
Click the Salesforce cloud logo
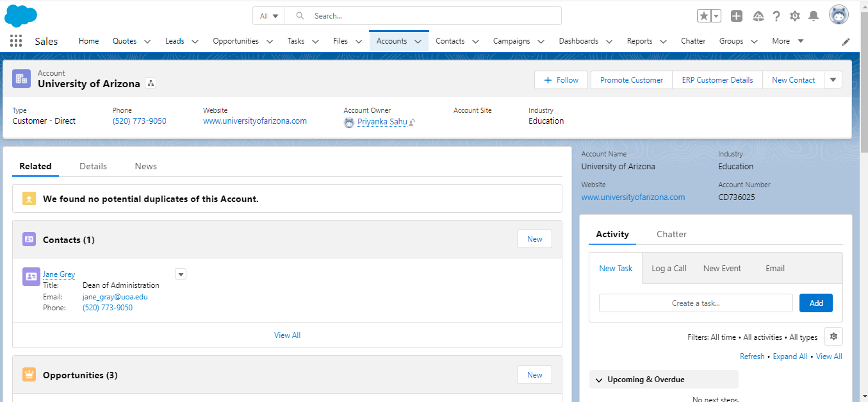(x=21, y=15)
